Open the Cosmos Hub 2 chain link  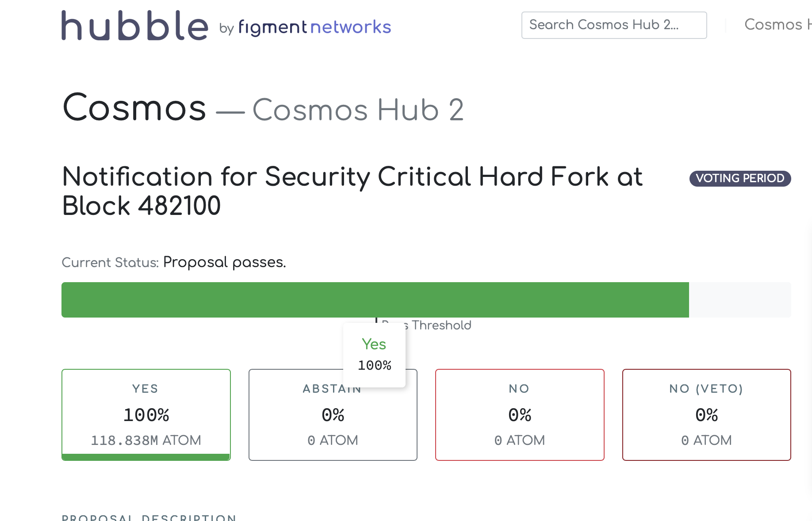[358, 110]
